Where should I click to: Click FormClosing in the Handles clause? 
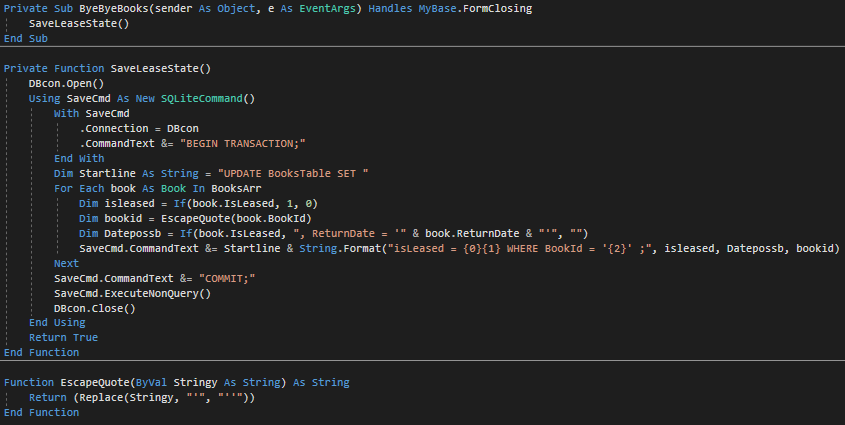pyautogui.click(x=497, y=8)
